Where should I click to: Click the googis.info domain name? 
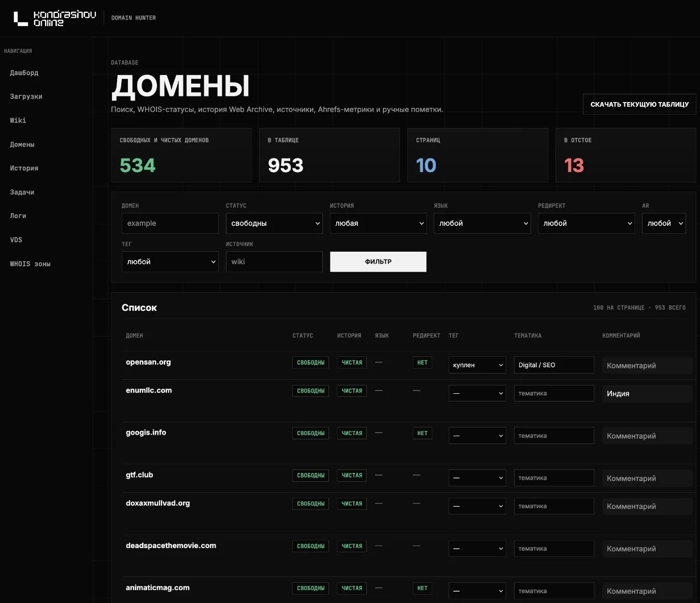click(x=146, y=433)
